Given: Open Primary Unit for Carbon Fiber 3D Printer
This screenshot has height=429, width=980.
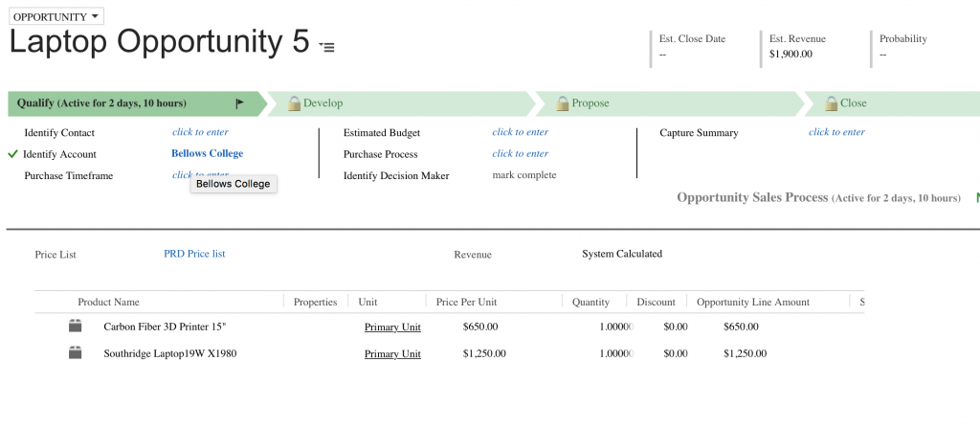Looking at the screenshot, I should [392, 327].
